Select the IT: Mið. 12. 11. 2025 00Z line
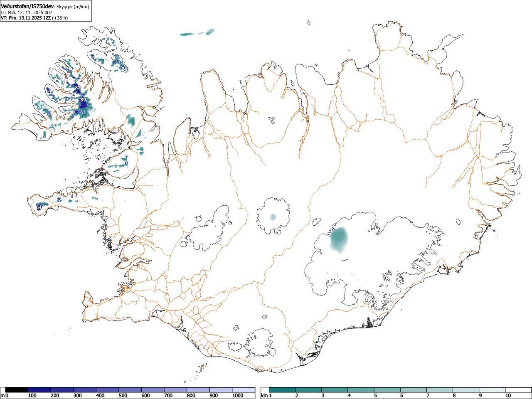Image resolution: width=532 pixels, height=399 pixels. 27,12
